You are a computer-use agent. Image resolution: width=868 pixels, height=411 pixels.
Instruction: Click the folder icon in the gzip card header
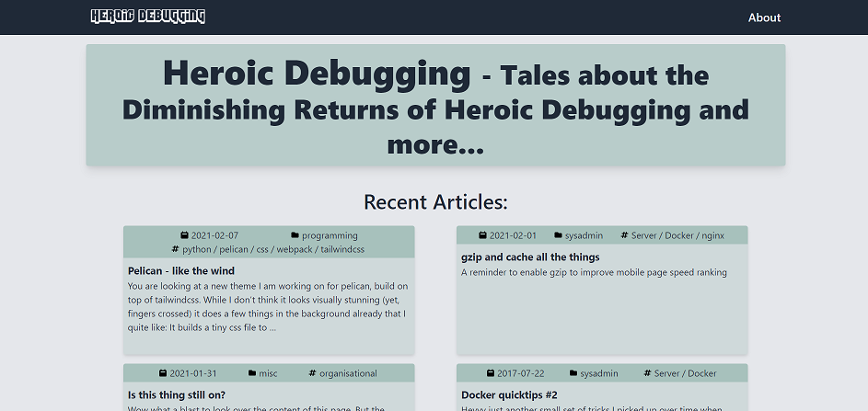point(558,235)
